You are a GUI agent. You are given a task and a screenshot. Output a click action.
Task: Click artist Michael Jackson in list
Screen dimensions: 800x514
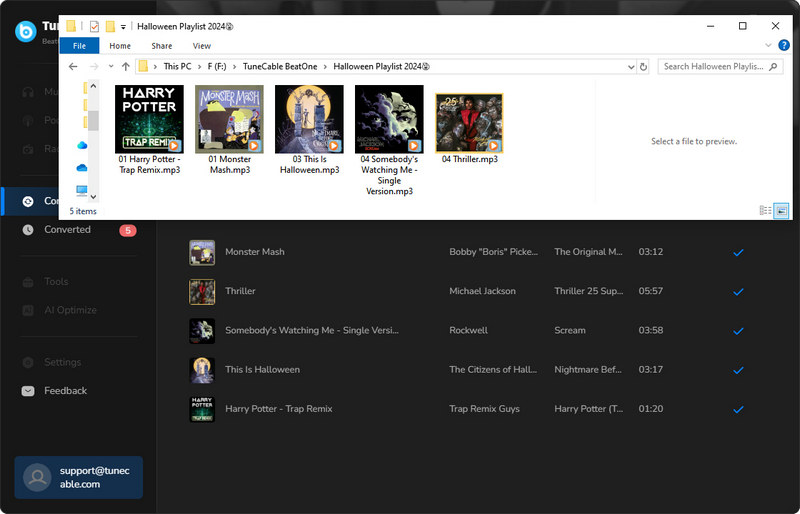[x=482, y=291]
